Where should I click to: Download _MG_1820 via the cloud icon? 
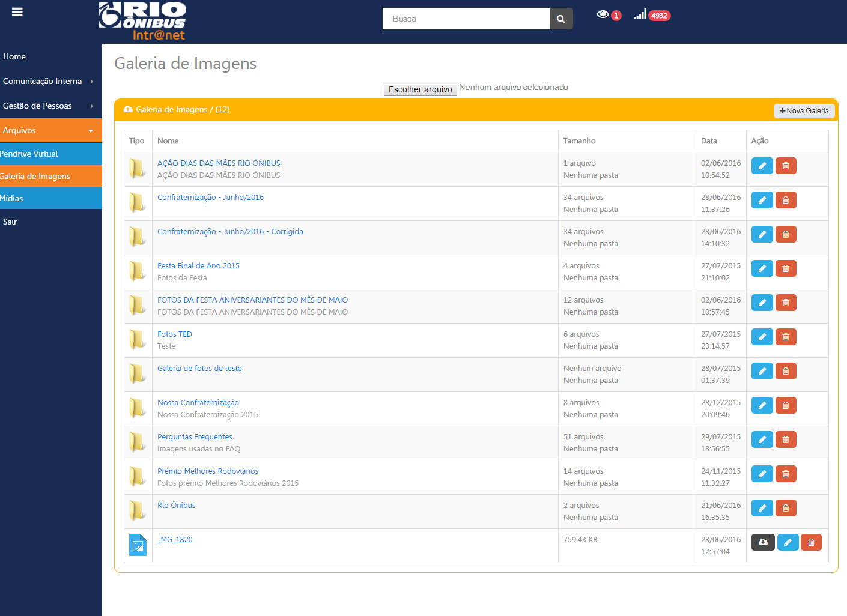pyautogui.click(x=762, y=542)
